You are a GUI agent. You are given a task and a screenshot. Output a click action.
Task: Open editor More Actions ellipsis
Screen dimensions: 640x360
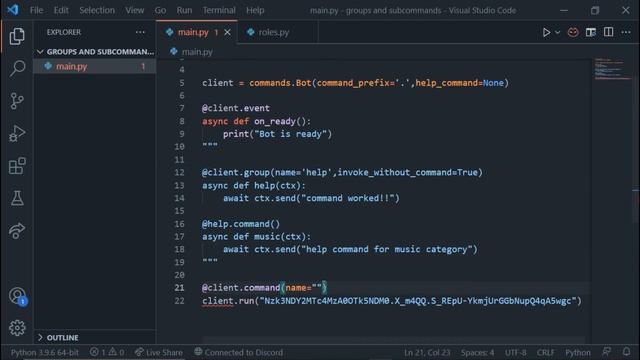626,32
